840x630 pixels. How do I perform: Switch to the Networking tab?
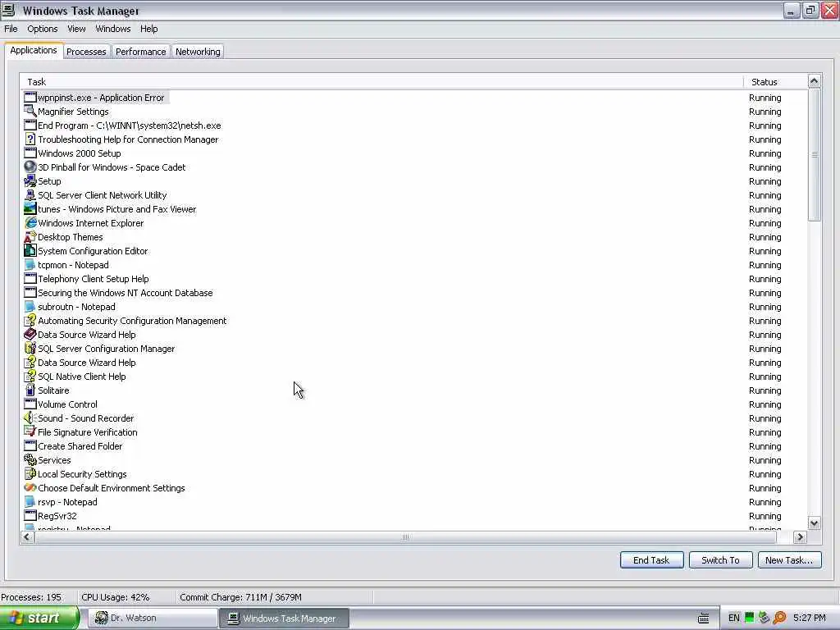(198, 52)
